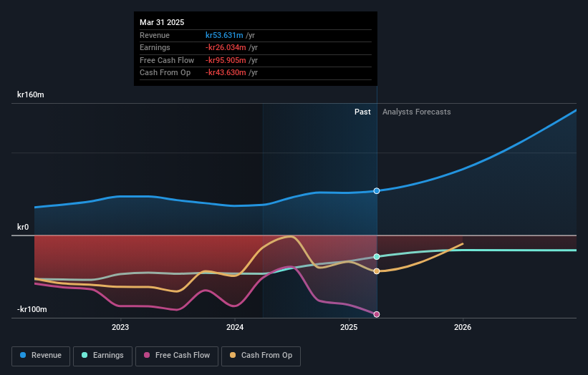Toggle the Cash From Op legend button

point(261,356)
